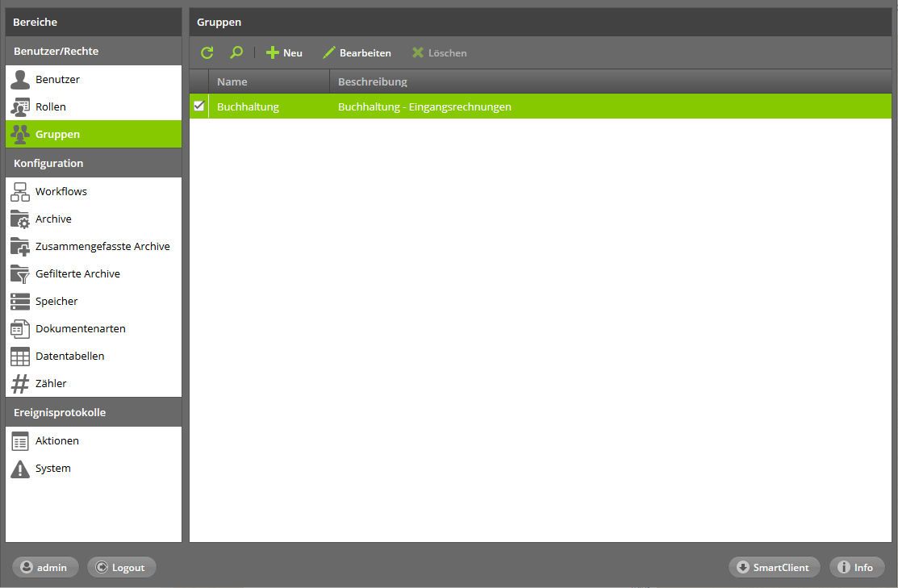Click the Speicher storage icon
The height and width of the screenshot is (588, 898).
20,302
